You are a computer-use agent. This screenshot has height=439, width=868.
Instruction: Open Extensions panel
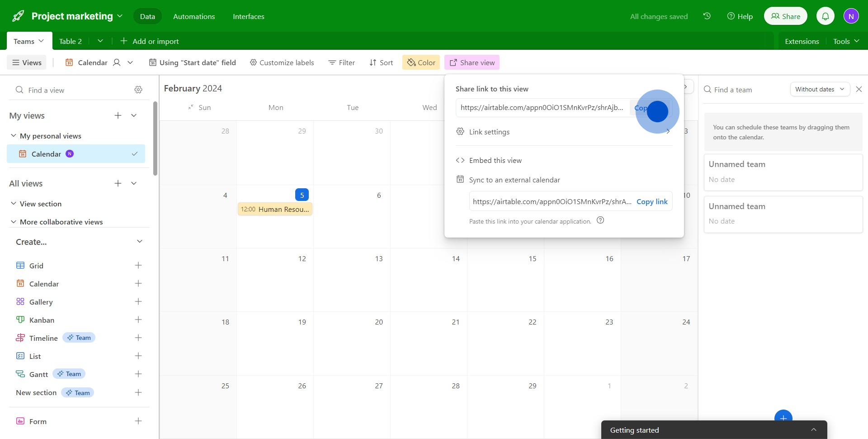(x=802, y=41)
